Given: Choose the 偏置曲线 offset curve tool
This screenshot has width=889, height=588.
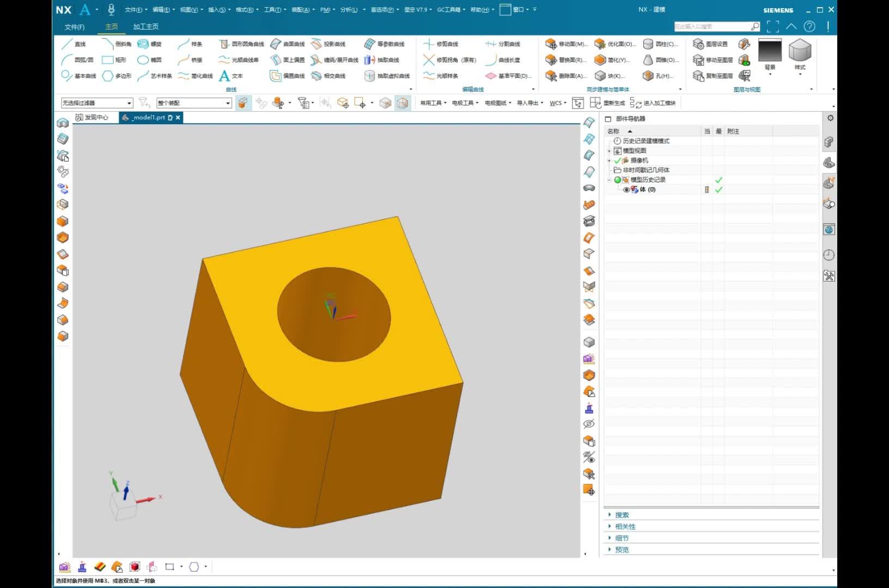Looking at the screenshot, I should [287, 76].
